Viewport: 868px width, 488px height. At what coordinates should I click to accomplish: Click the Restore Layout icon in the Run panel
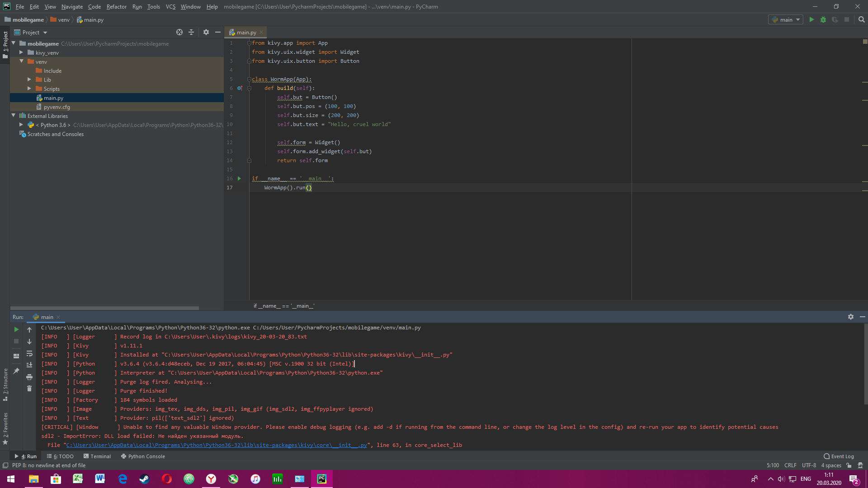[x=16, y=356]
